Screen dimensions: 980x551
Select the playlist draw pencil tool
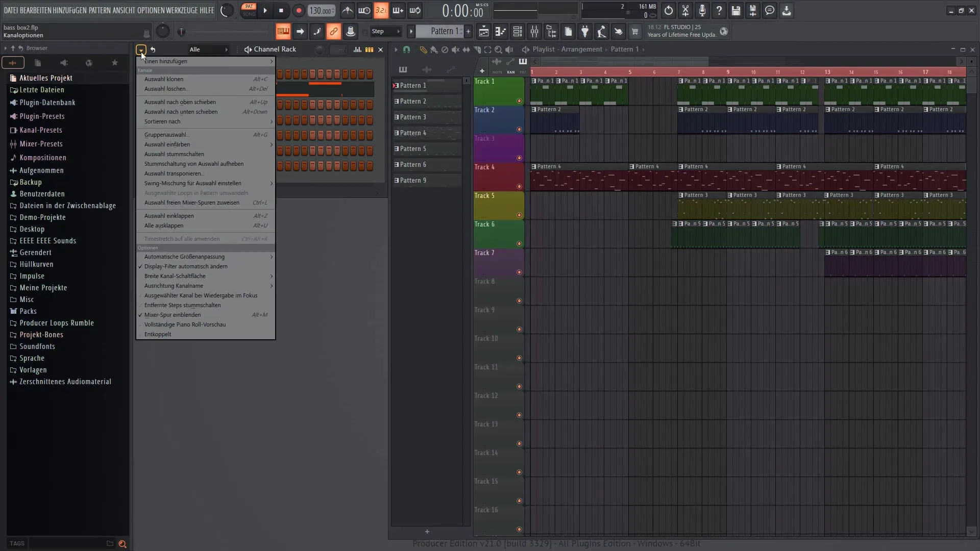[423, 49]
